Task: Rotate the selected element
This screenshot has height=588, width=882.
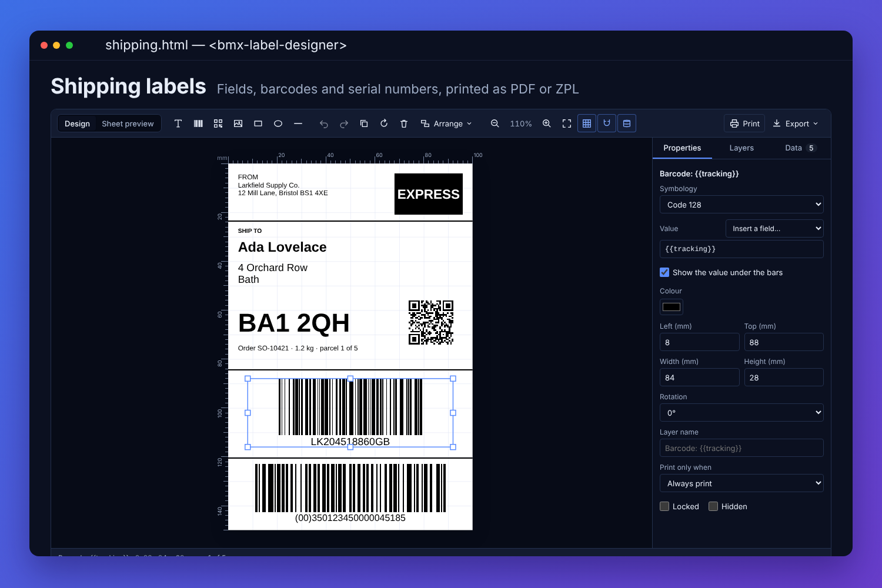Action: pos(384,123)
